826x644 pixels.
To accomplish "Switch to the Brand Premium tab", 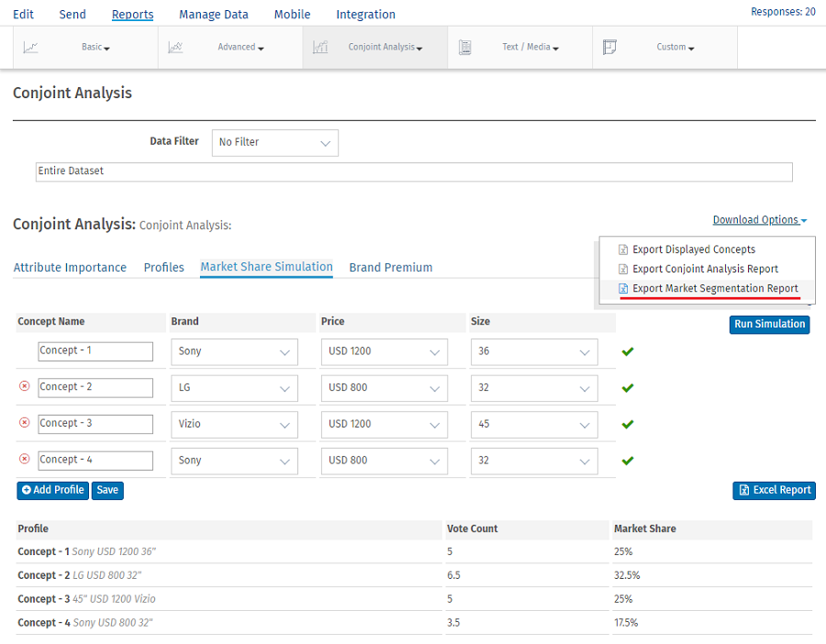I will pyautogui.click(x=390, y=268).
